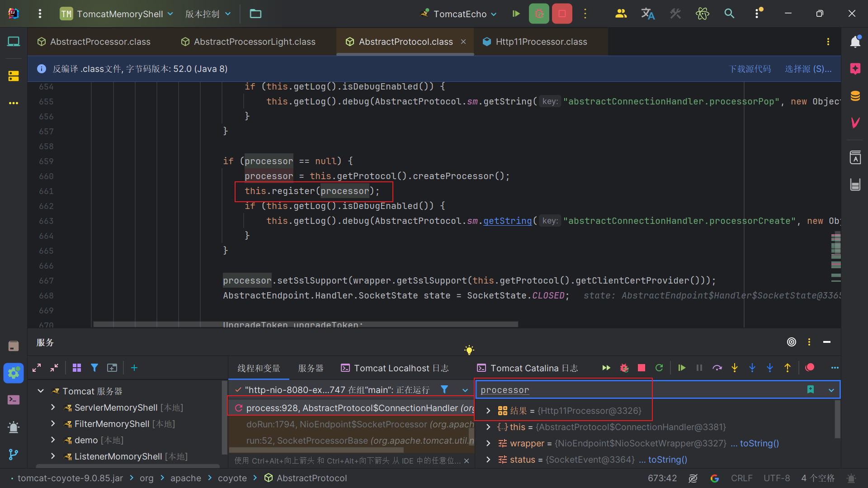Click the getString method link on line 663
The image size is (868, 488).
tap(507, 221)
